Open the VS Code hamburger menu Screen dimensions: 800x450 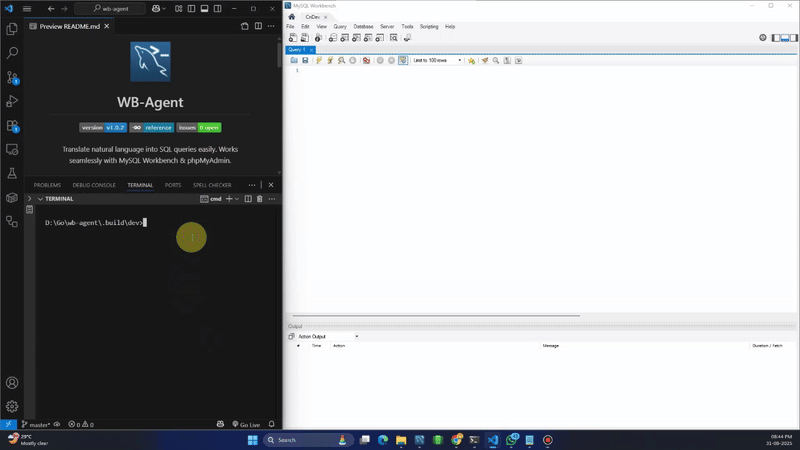click(x=27, y=9)
